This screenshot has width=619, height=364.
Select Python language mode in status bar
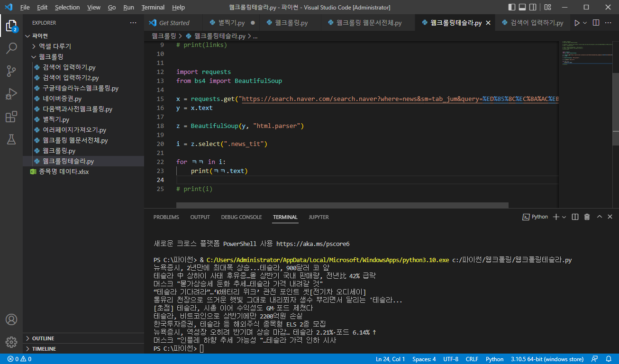point(494,359)
